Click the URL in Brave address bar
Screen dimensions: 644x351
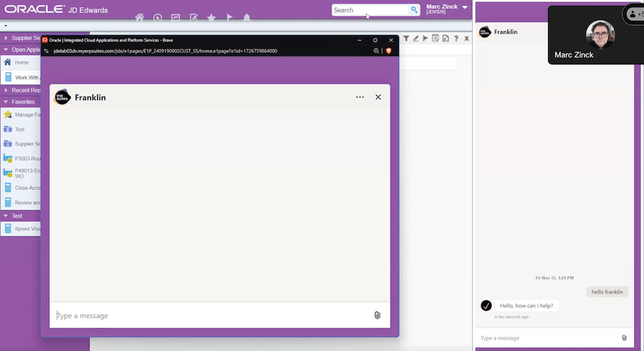(x=165, y=51)
